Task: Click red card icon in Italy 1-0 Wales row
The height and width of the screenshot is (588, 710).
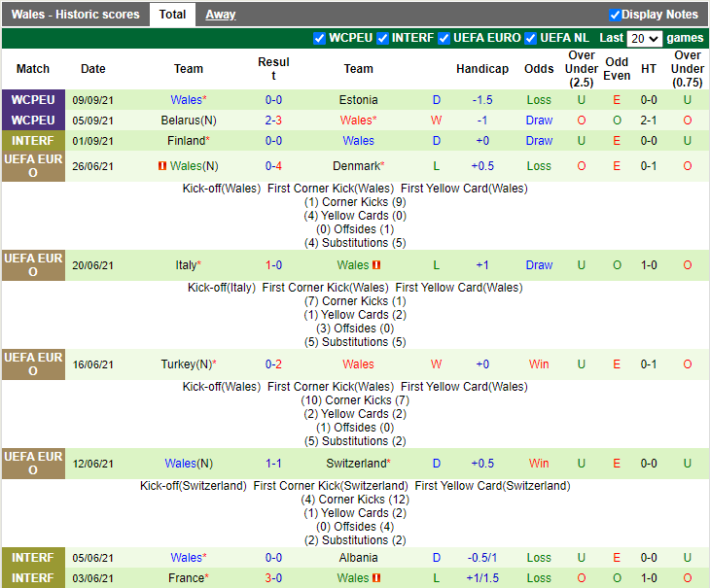Action: point(376,265)
